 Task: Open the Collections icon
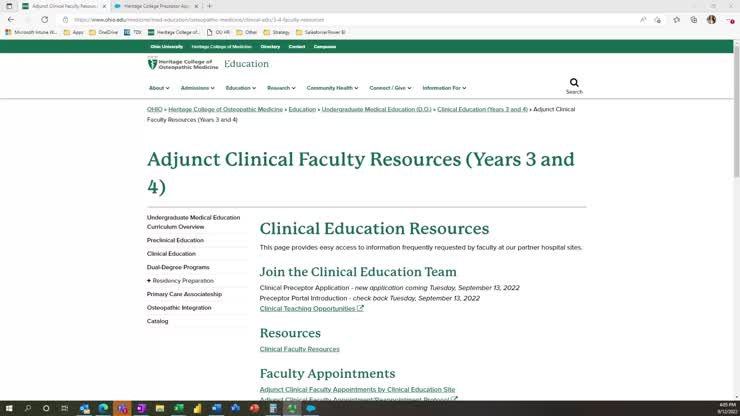pyautogui.click(x=694, y=20)
